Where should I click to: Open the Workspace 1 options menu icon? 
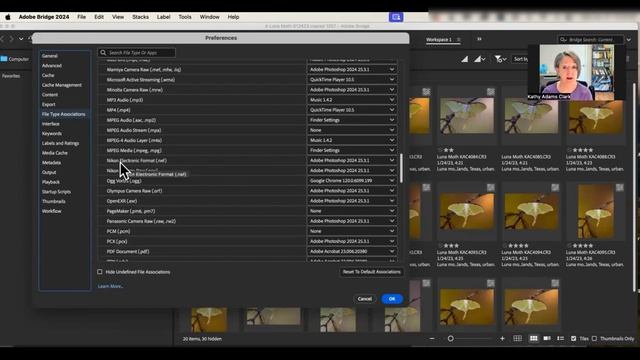458,40
